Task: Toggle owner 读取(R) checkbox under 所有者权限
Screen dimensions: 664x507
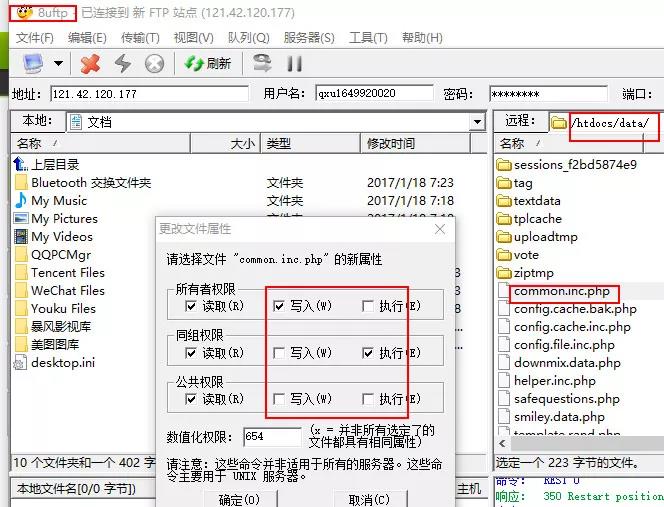Action: pos(191,306)
